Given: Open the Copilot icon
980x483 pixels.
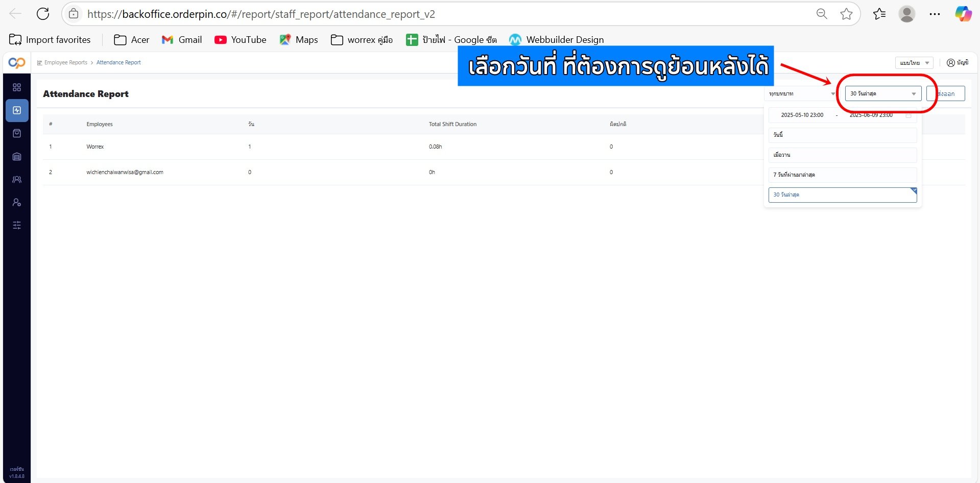Looking at the screenshot, I should click(963, 14).
